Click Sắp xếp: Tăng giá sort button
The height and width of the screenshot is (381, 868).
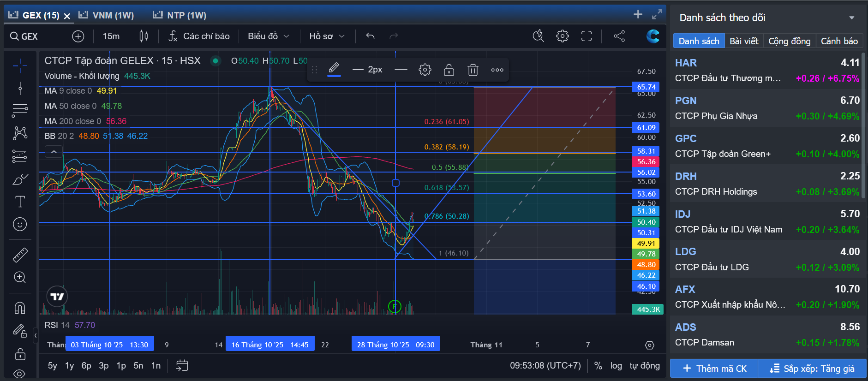812,369
